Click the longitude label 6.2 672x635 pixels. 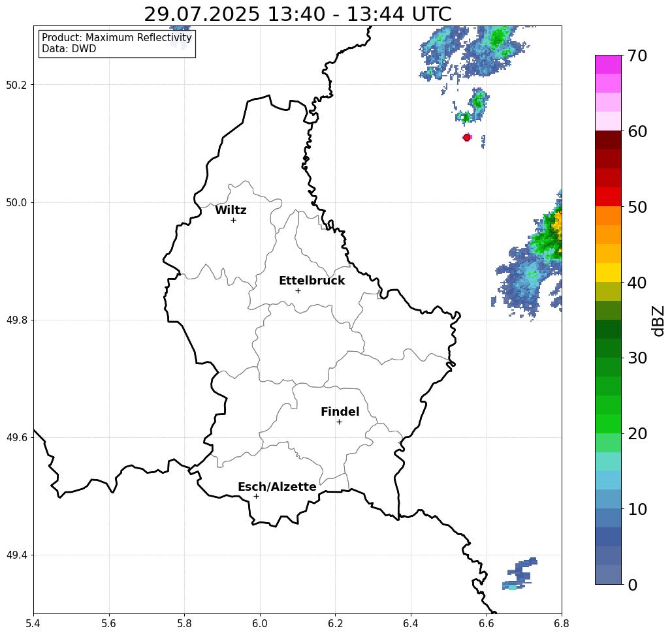(x=336, y=623)
